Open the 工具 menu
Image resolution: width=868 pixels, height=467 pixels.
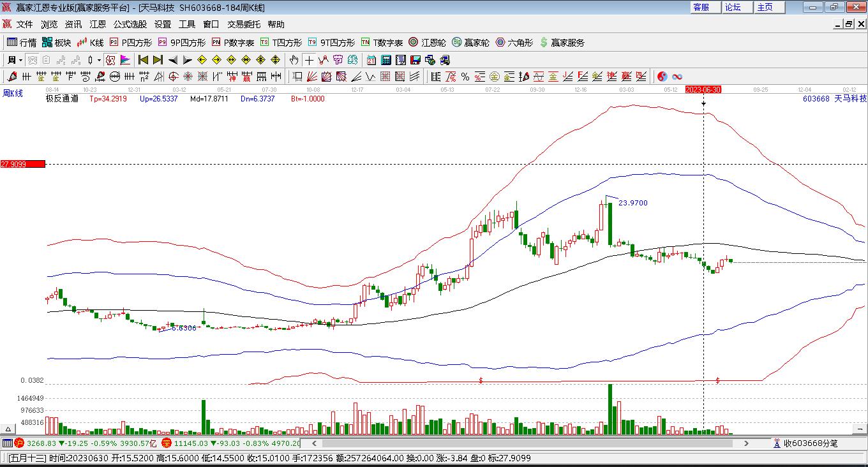coord(187,24)
